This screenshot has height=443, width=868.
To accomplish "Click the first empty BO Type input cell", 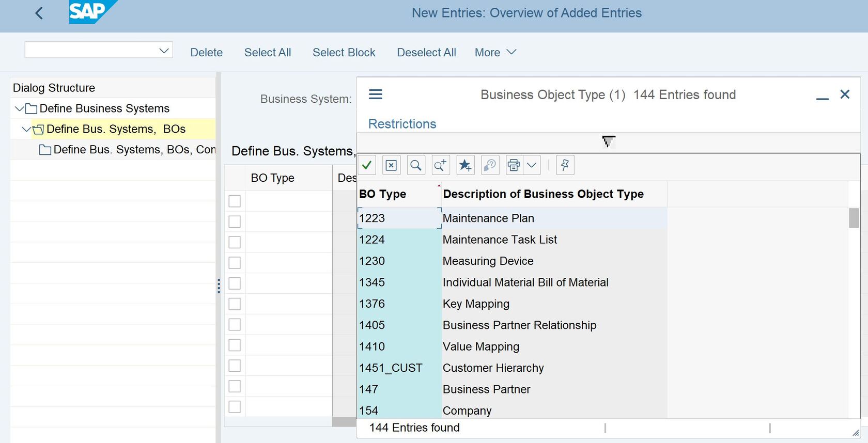I will (x=289, y=201).
